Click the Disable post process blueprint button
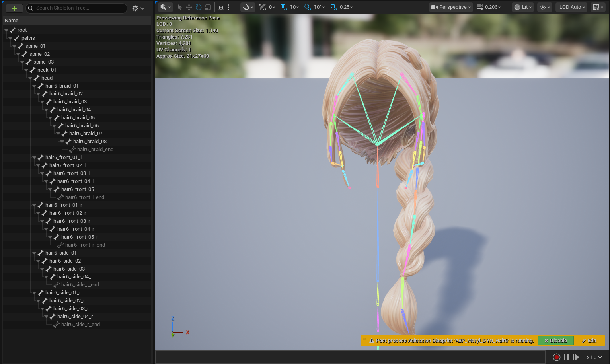 [x=555, y=341]
